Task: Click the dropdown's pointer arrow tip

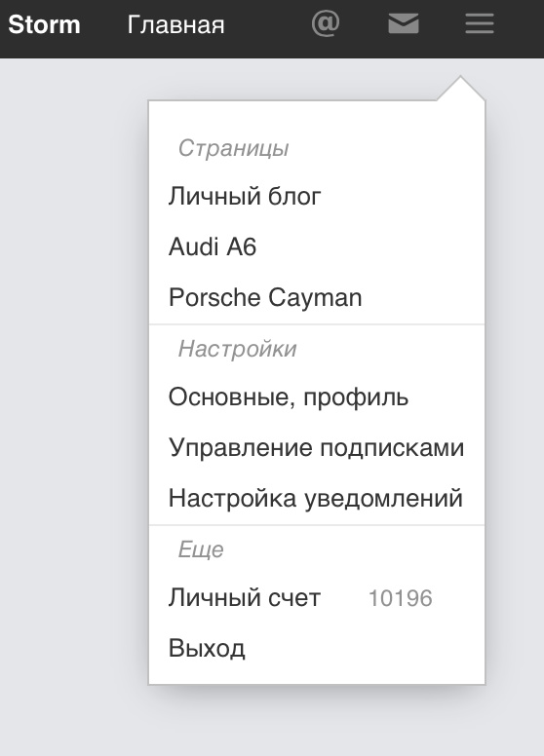Action: (460, 77)
